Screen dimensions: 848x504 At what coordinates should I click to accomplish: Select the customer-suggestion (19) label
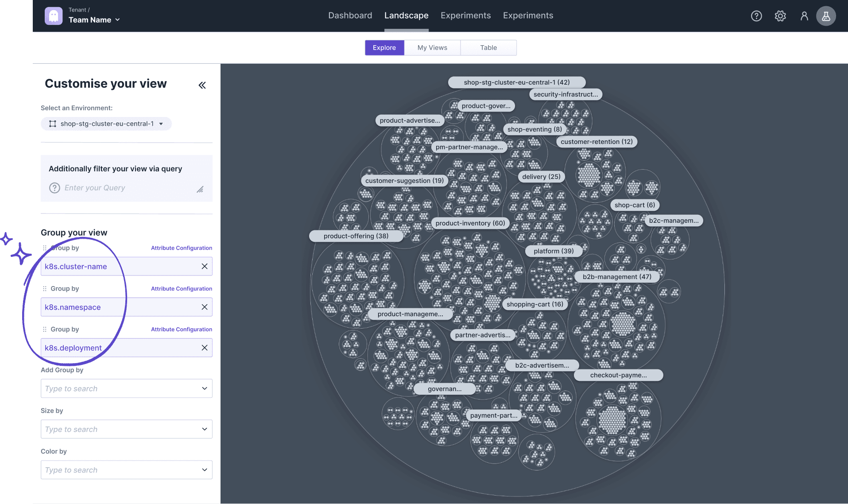tap(404, 181)
